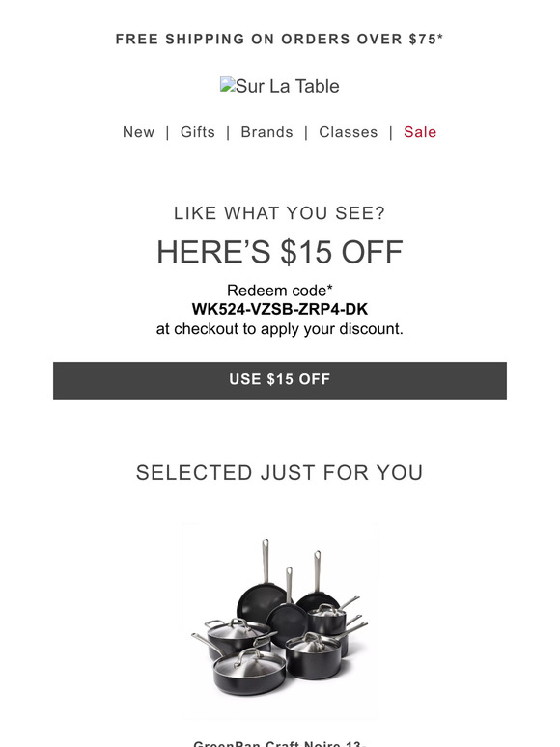Click the large lidded sauté pan in front

click(x=248, y=671)
